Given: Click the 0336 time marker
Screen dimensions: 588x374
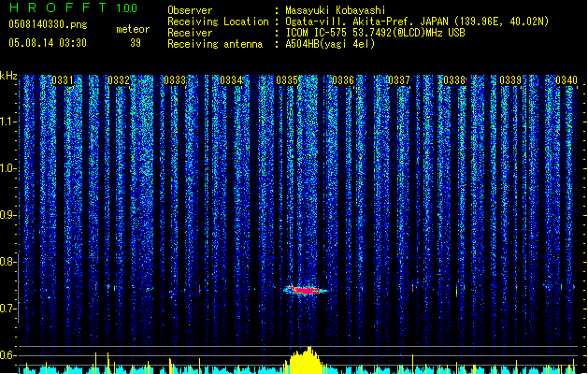Looking at the screenshot, I should click(x=343, y=79).
